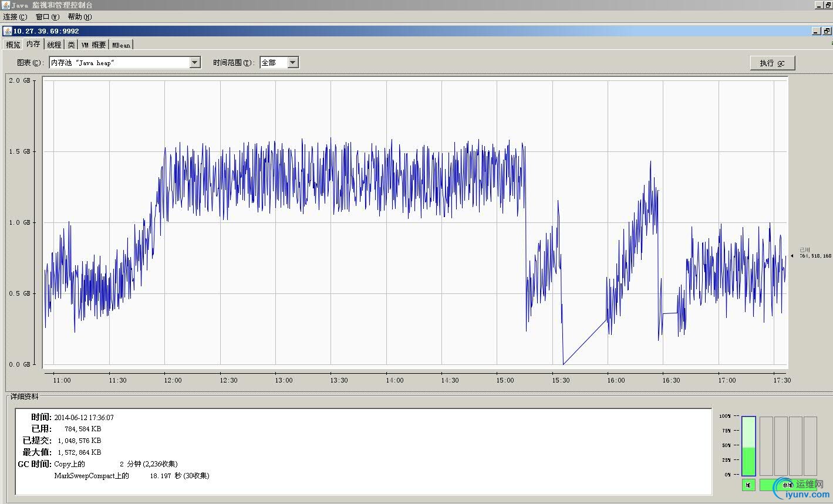Click the last non-heap pool bar
The height and width of the screenshot is (504, 833).
pos(810,446)
